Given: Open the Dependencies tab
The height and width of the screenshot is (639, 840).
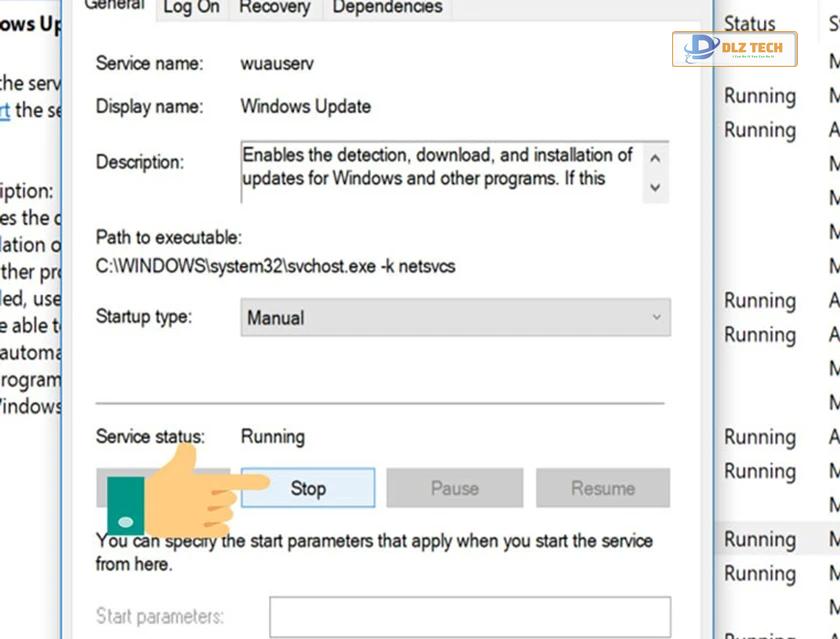Looking at the screenshot, I should [387, 8].
